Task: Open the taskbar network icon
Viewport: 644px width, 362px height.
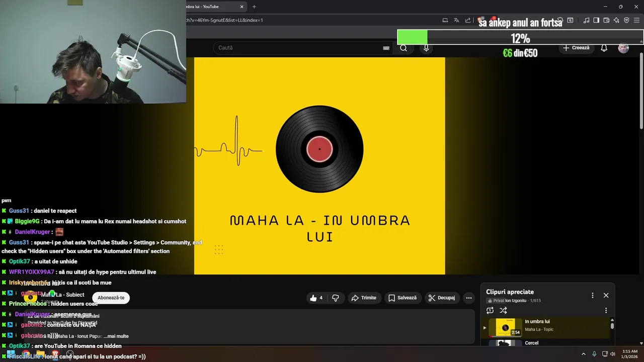Action: [x=605, y=354]
